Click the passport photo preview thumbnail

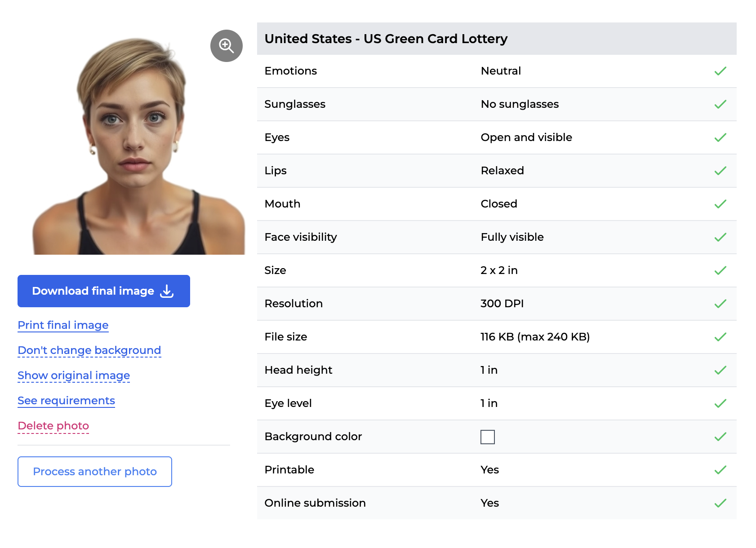coord(135,144)
